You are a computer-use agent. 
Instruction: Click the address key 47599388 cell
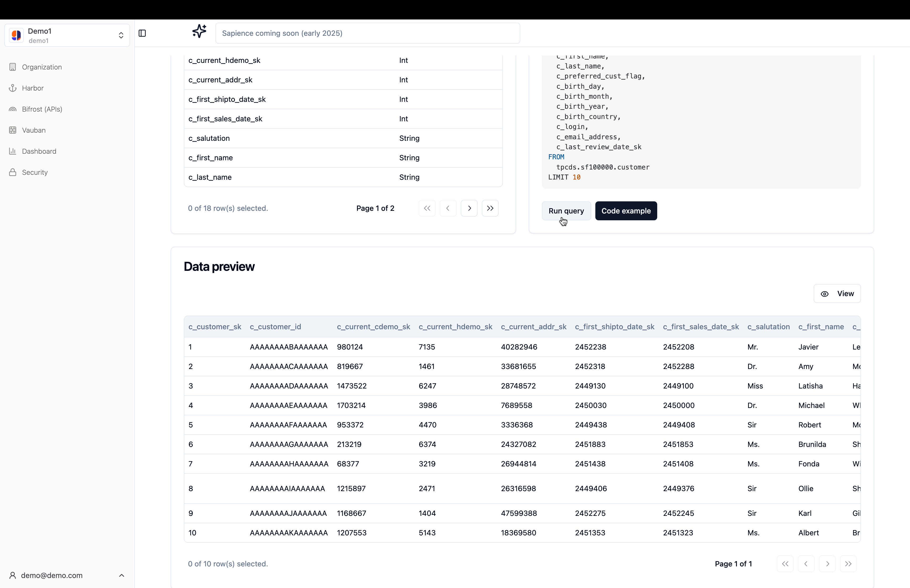(x=518, y=513)
